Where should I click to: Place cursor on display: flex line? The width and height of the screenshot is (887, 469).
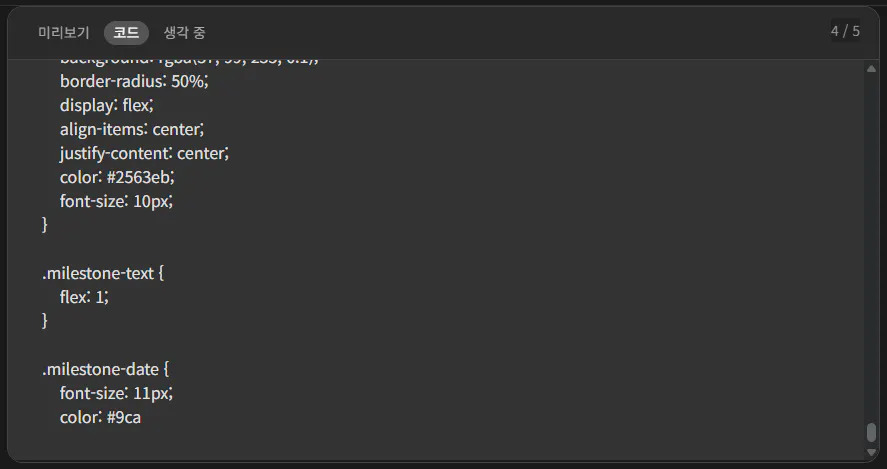click(108, 105)
